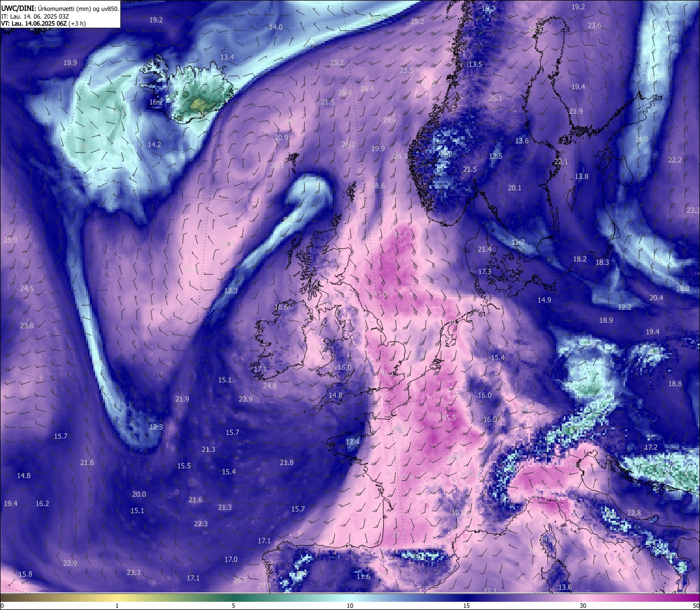Click the 30 tick on the color scale
This screenshot has height=610, width=700.
point(583,606)
